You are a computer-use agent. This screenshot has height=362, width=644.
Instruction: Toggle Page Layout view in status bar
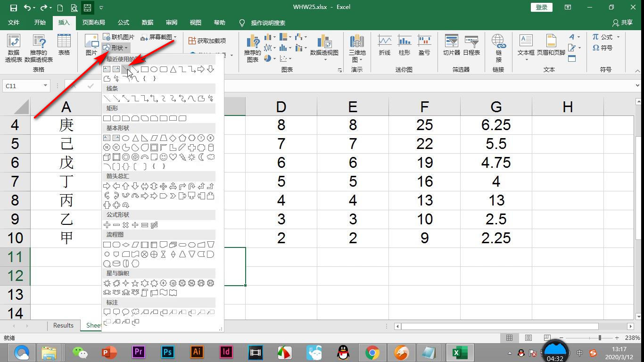(x=528, y=338)
